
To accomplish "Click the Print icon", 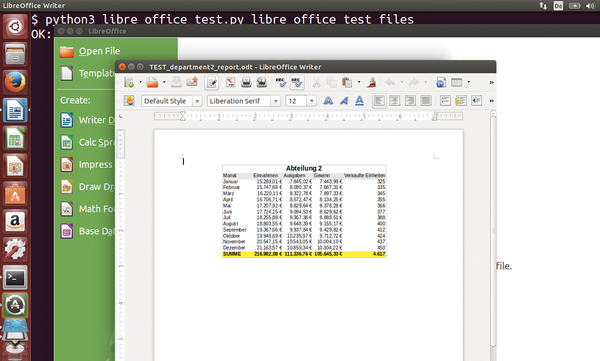I will coord(246,82).
